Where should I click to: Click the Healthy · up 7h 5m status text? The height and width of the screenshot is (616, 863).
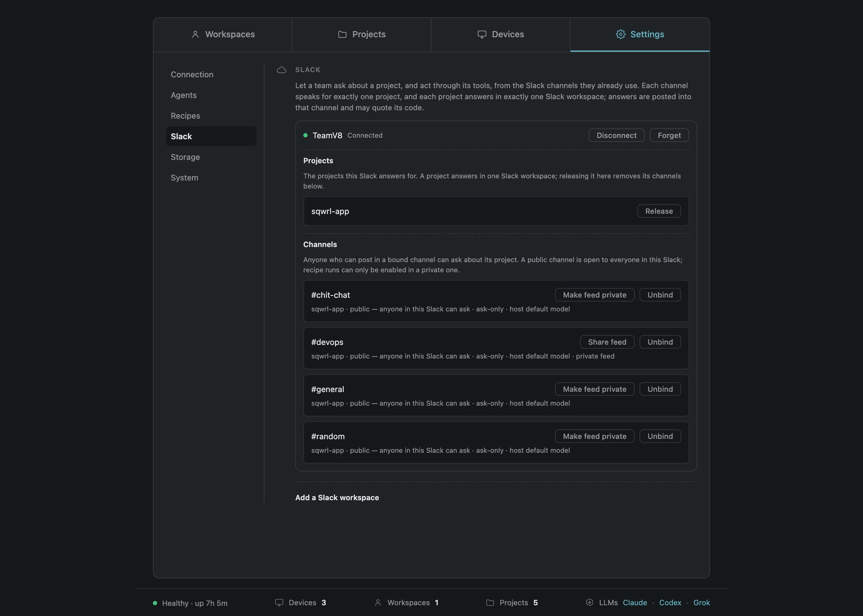click(195, 603)
